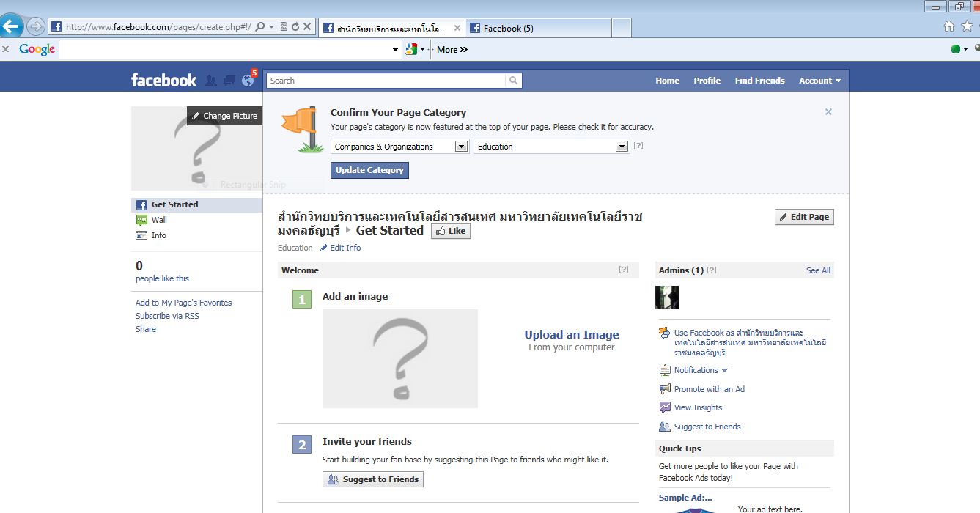Expand the Account menu
The width and height of the screenshot is (980, 513).
pos(819,81)
